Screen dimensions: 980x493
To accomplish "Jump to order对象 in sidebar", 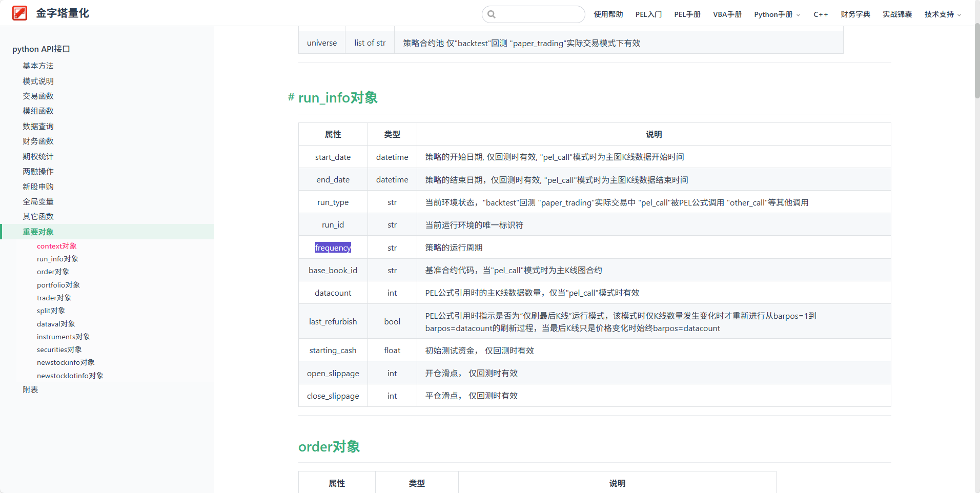I will tap(53, 272).
